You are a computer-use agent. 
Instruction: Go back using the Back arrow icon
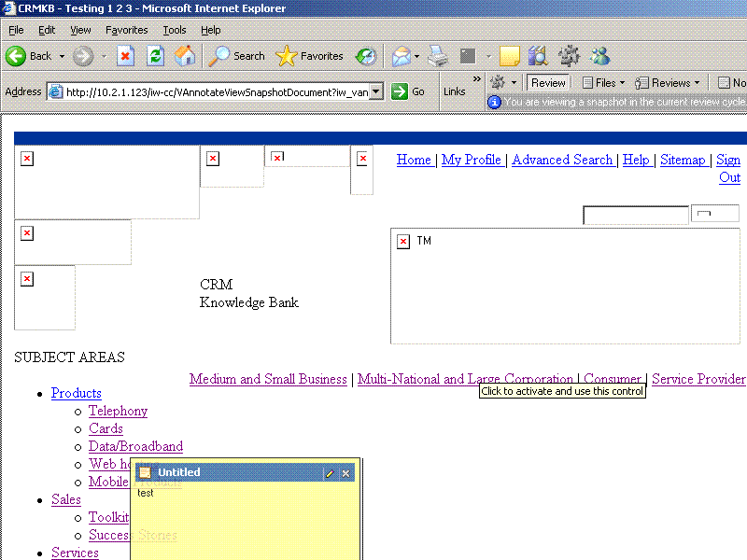pyautogui.click(x=16, y=56)
